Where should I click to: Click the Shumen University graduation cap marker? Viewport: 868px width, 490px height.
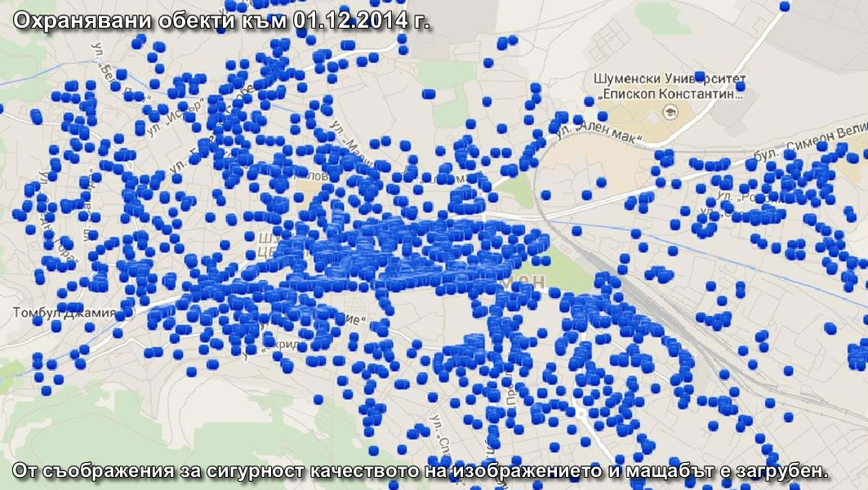670,113
